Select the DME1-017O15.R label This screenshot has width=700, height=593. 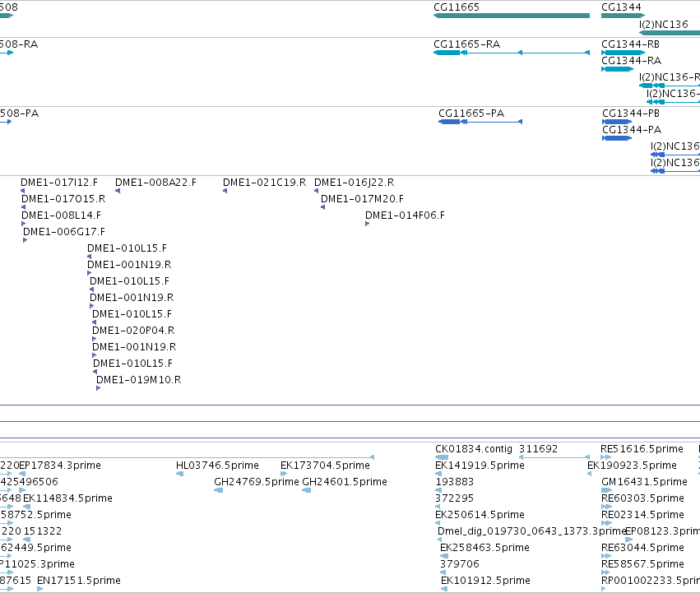point(63,199)
